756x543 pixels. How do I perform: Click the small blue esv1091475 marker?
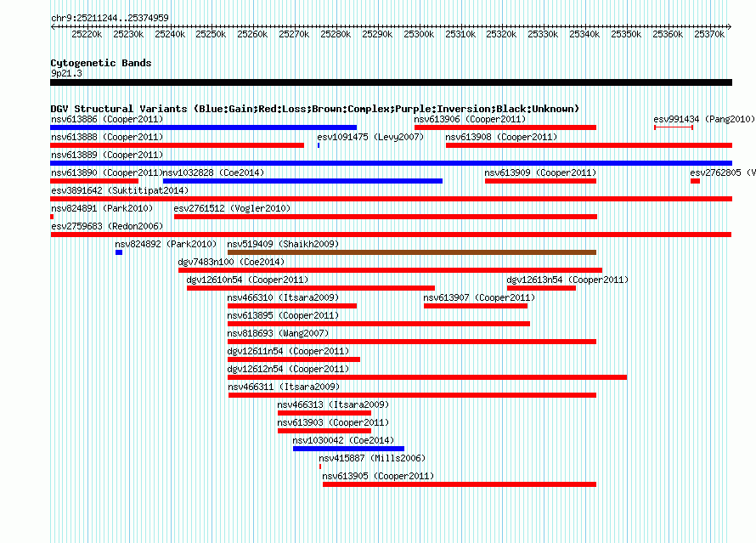[319, 145]
